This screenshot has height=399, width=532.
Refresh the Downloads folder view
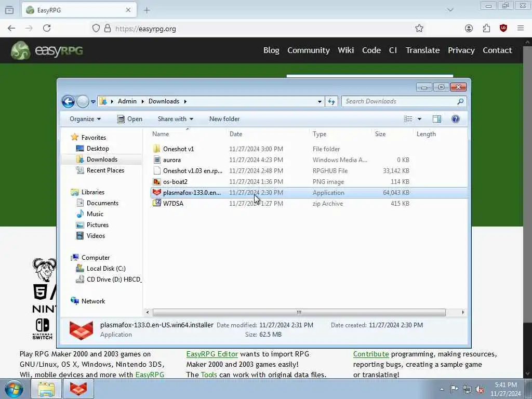coord(331,101)
